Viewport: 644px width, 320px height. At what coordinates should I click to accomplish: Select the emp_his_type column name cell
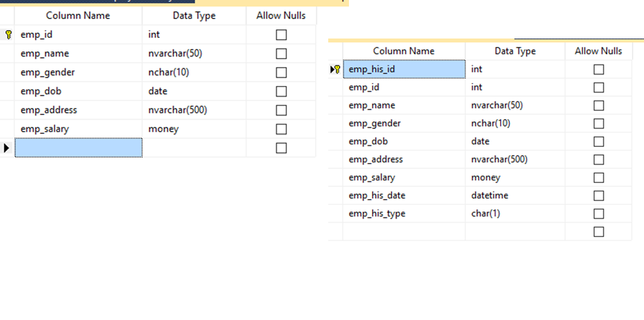(x=404, y=213)
